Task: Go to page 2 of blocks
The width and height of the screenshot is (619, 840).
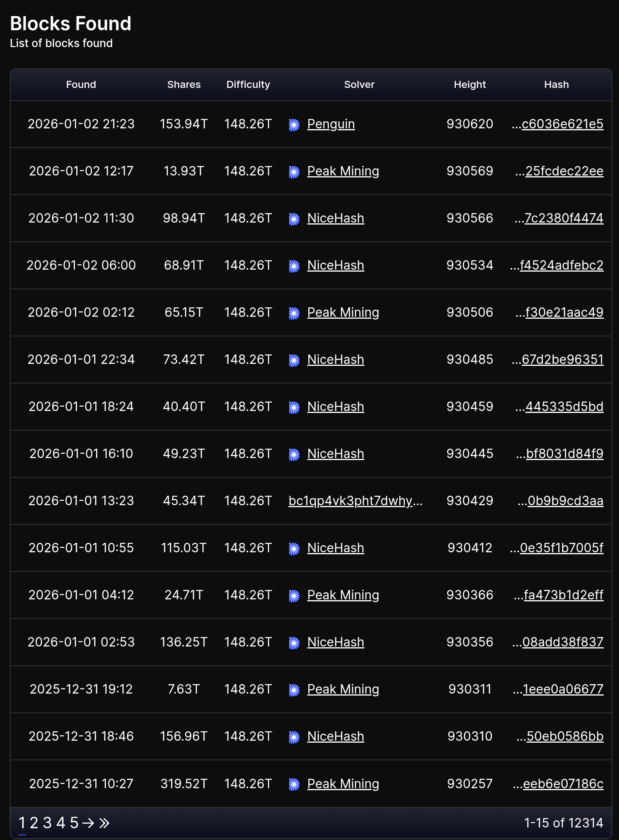Action: coord(34,823)
